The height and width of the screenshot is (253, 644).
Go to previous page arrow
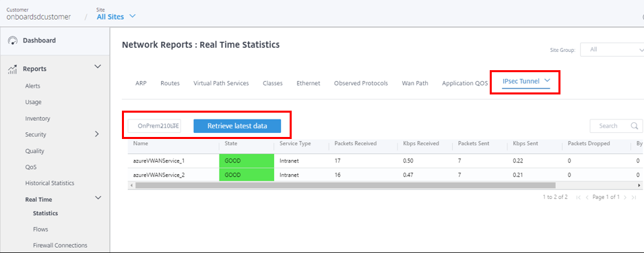587,198
